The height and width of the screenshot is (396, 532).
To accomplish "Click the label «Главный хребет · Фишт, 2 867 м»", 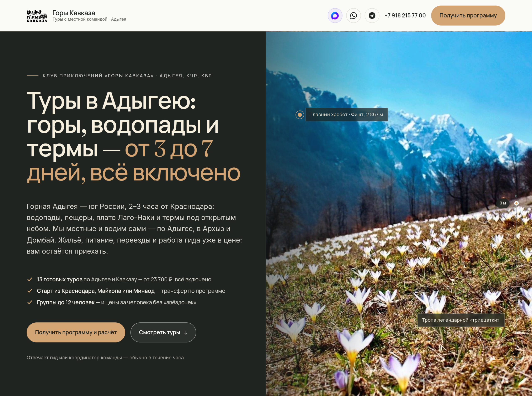I will pos(347,115).
